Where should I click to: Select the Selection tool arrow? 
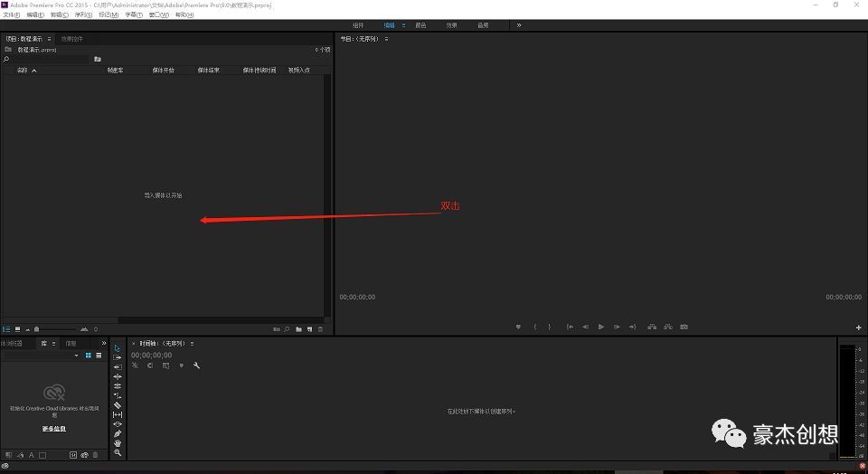118,348
